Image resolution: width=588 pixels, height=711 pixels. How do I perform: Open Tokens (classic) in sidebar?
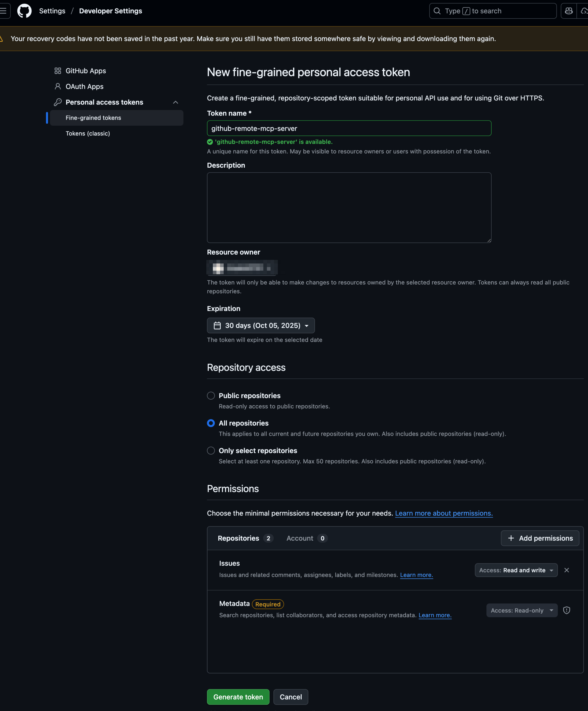pyautogui.click(x=88, y=133)
